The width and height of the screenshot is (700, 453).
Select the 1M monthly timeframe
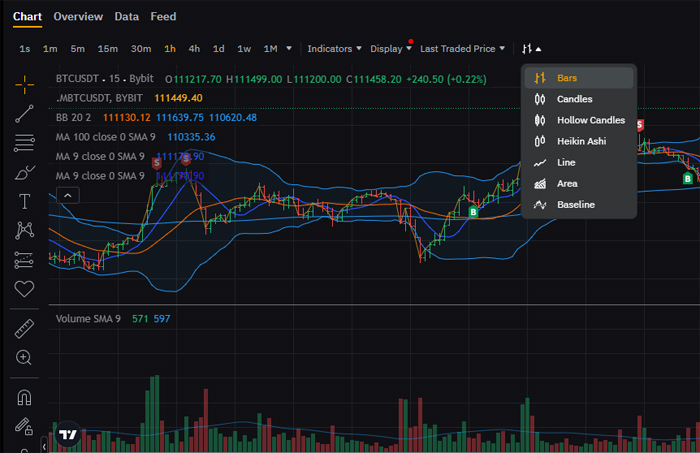point(270,49)
